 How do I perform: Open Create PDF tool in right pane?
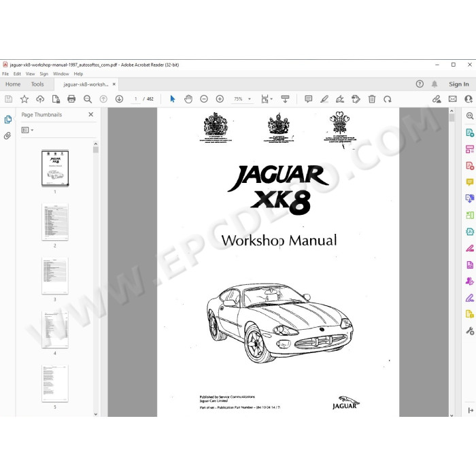pos(470,166)
